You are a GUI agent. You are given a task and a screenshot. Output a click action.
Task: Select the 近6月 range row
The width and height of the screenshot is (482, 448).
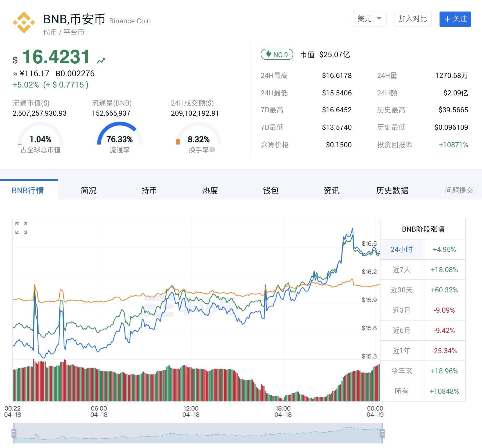pyautogui.click(x=423, y=330)
